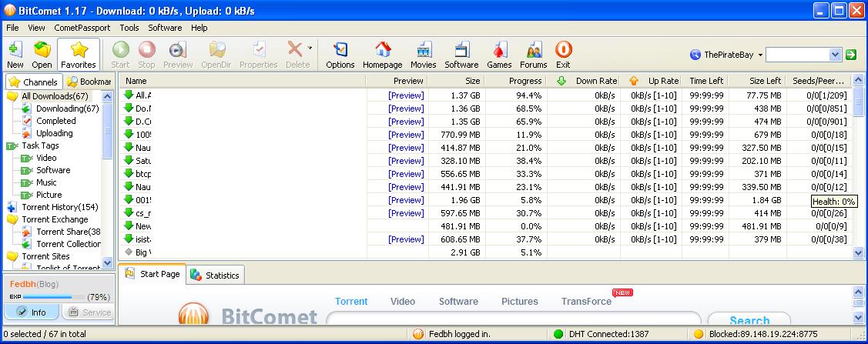The image size is (868, 344).
Task: Click the Up Rate orange arrow header
Action: pyautogui.click(x=634, y=81)
